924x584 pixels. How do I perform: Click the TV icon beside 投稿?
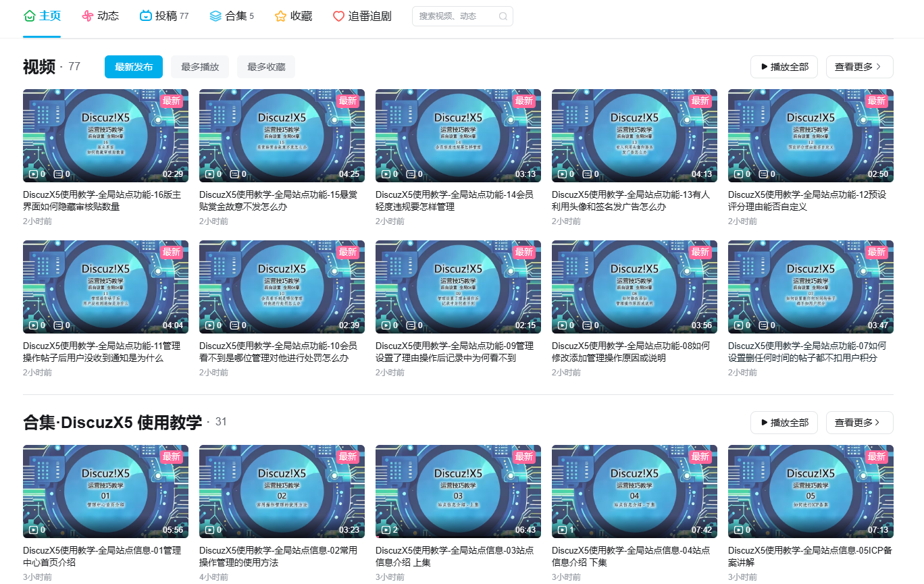(x=146, y=16)
